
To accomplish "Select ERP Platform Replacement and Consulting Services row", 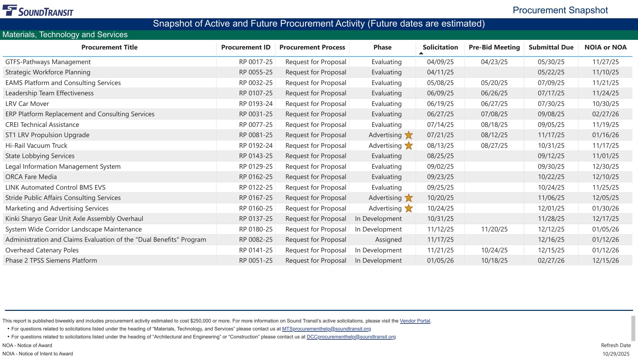I will (80, 114).
